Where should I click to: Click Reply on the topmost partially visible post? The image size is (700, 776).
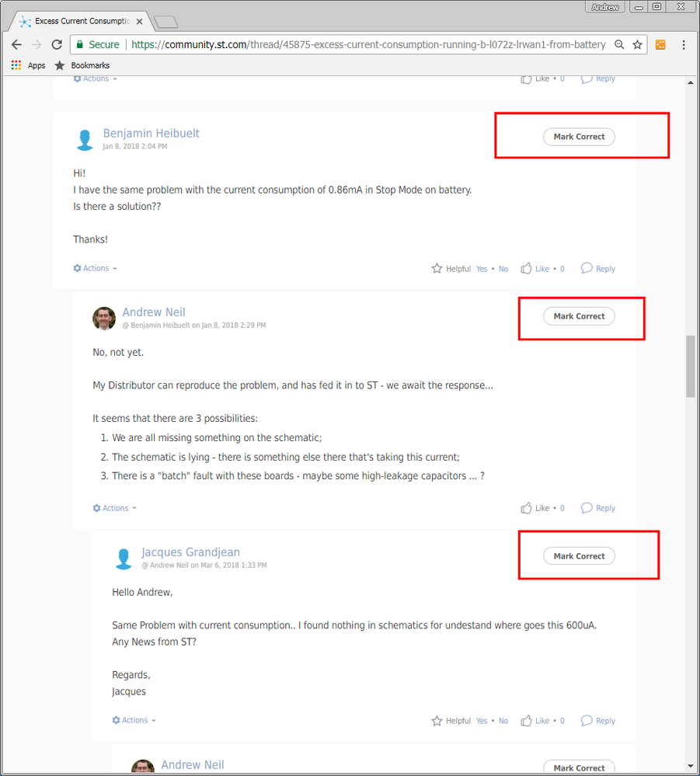(598, 79)
